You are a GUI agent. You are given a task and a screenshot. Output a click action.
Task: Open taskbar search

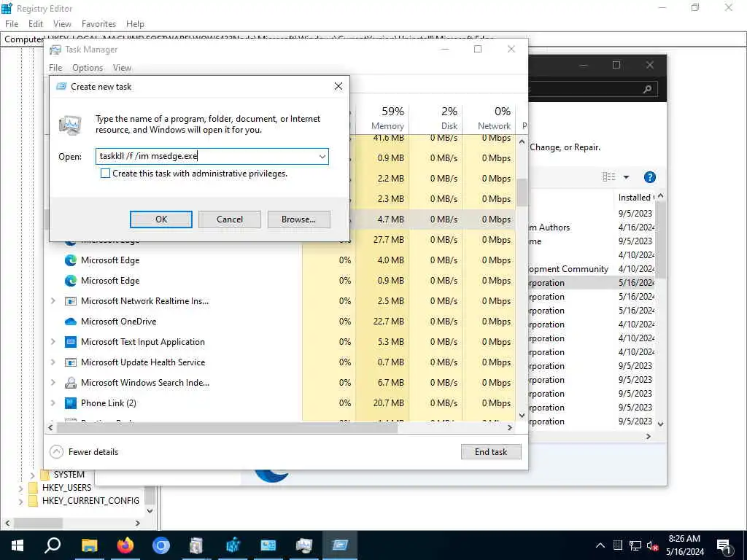[x=53, y=545]
